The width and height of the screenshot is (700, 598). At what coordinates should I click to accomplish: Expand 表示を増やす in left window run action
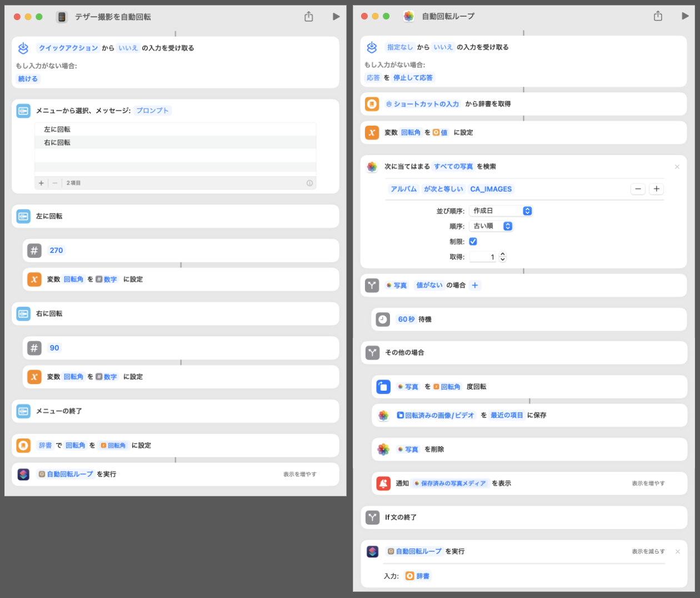pos(300,475)
